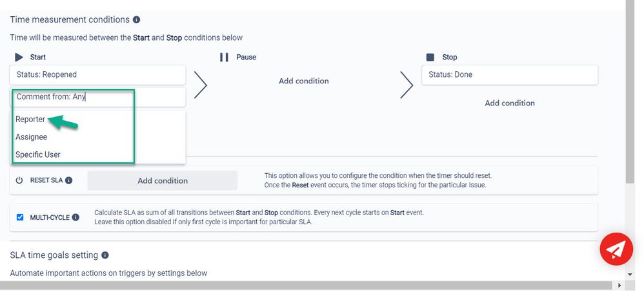Click the info icon beside Time measurement conditions
The height and width of the screenshot is (296, 644).
(x=137, y=20)
